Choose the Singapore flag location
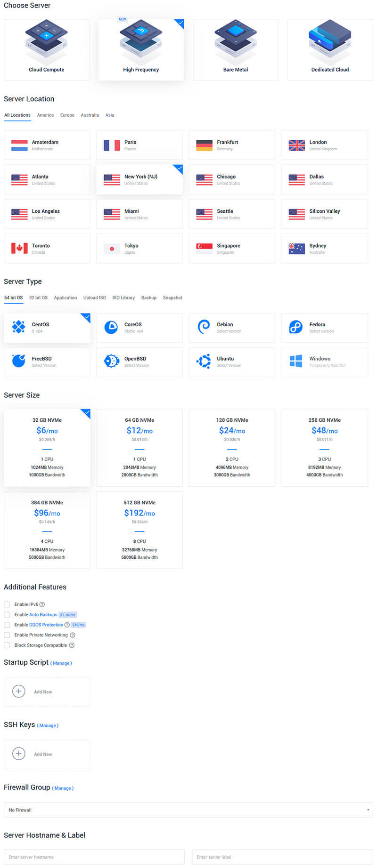377x868 pixels. coord(204,249)
